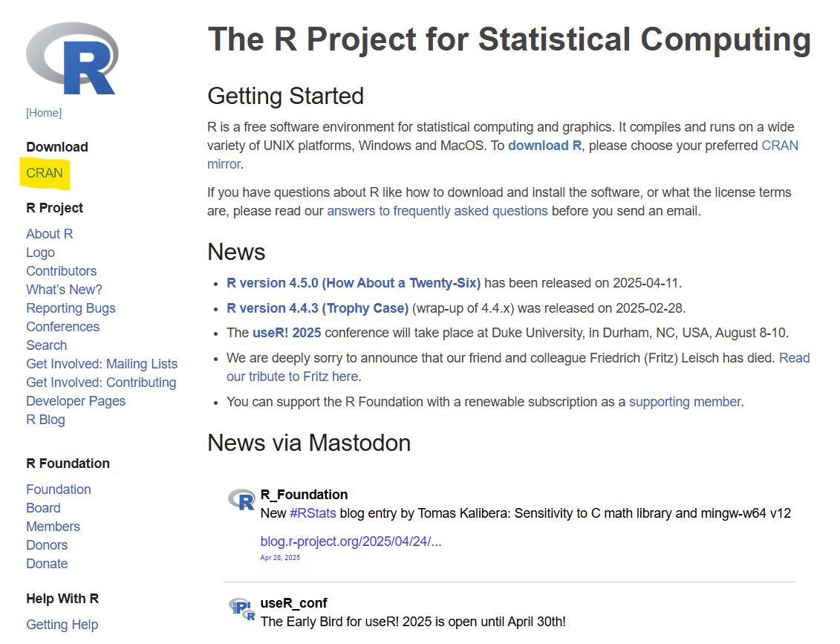Open Reporting Bugs in the sidebar
This screenshot has height=644, width=840.
point(71,308)
